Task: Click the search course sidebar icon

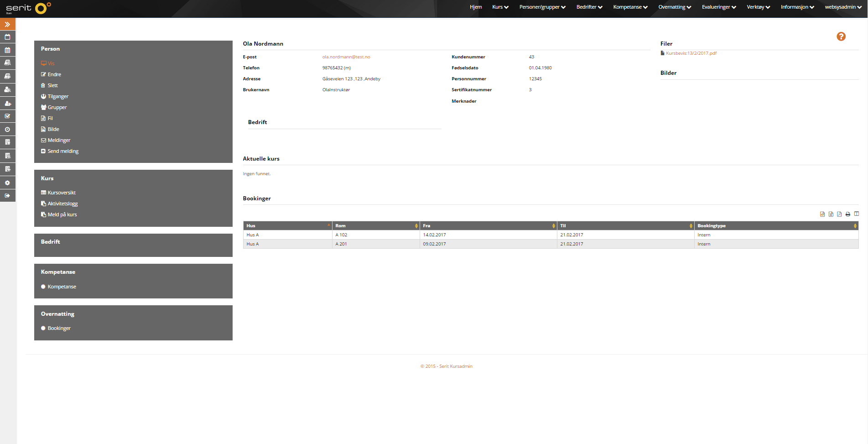Action: (x=8, y=63)
